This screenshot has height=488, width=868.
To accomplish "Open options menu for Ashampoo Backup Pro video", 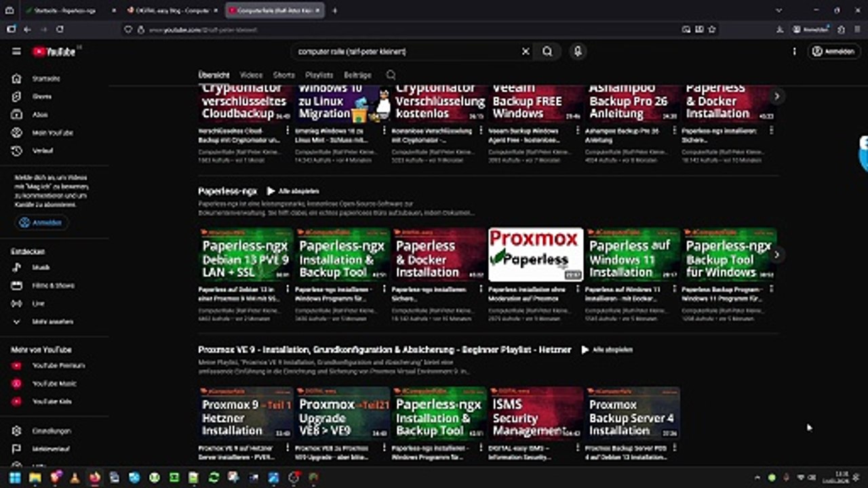I will pyautogui.click(x=674, y=130).
